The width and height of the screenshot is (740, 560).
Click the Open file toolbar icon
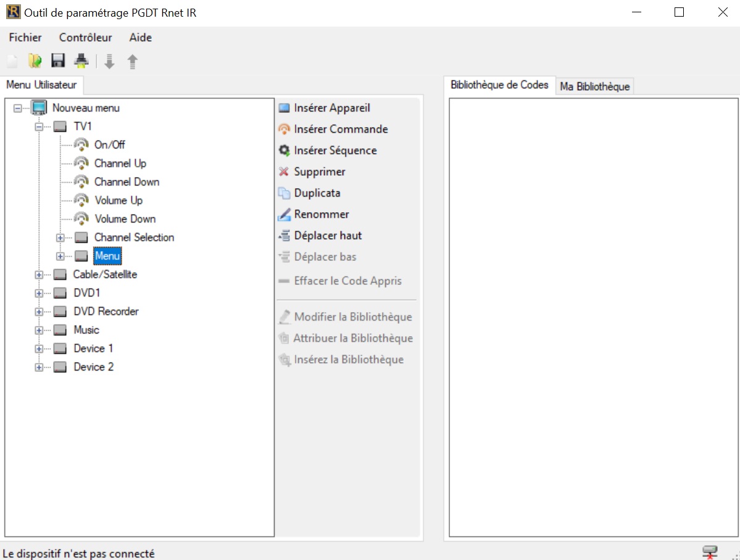click(x=35, y=60)
